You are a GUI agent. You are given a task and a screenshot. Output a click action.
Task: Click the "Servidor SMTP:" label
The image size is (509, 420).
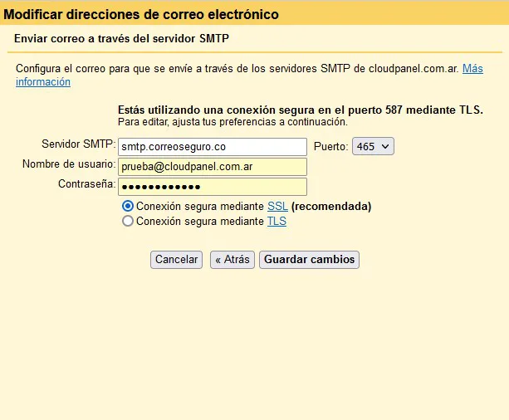78,145
